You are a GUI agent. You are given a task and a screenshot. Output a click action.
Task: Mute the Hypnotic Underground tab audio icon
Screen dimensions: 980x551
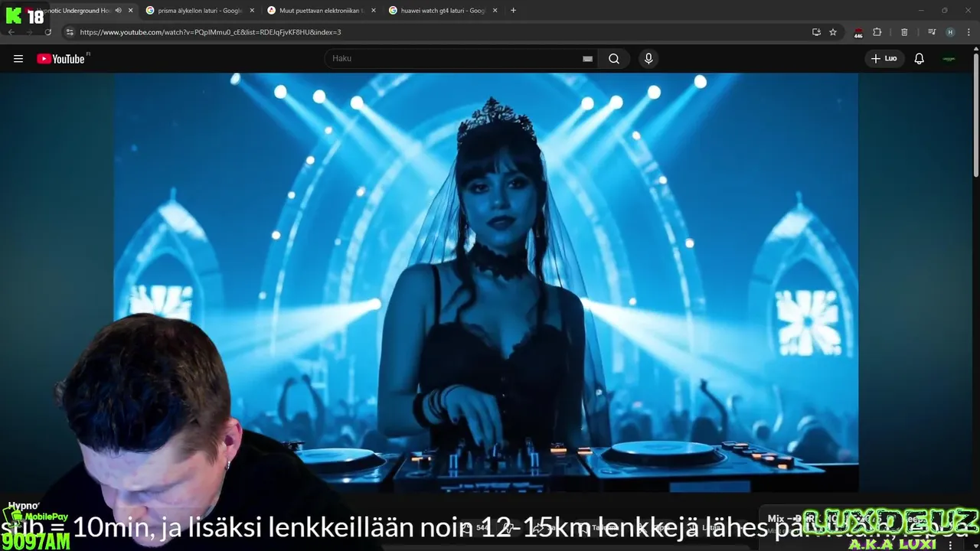118,10
